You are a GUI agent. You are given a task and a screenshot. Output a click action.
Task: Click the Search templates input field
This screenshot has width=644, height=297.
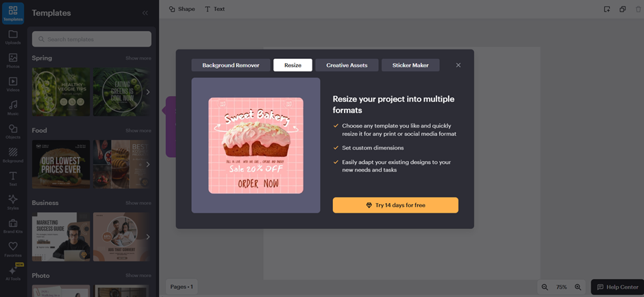[92, 39]
